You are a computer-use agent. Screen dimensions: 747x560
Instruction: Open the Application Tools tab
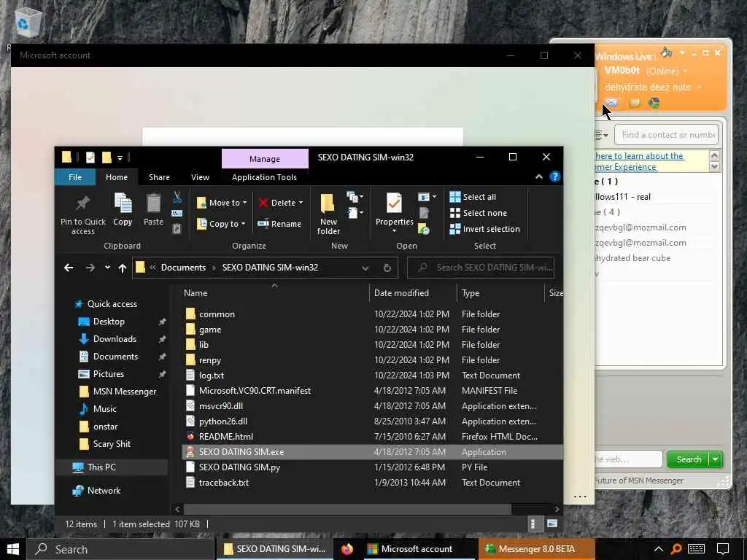[264, 177]
